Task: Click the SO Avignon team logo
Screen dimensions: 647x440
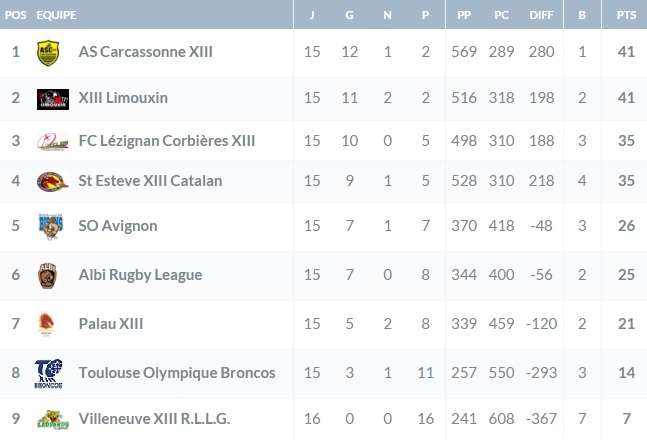Action: (x=48, y=226)
